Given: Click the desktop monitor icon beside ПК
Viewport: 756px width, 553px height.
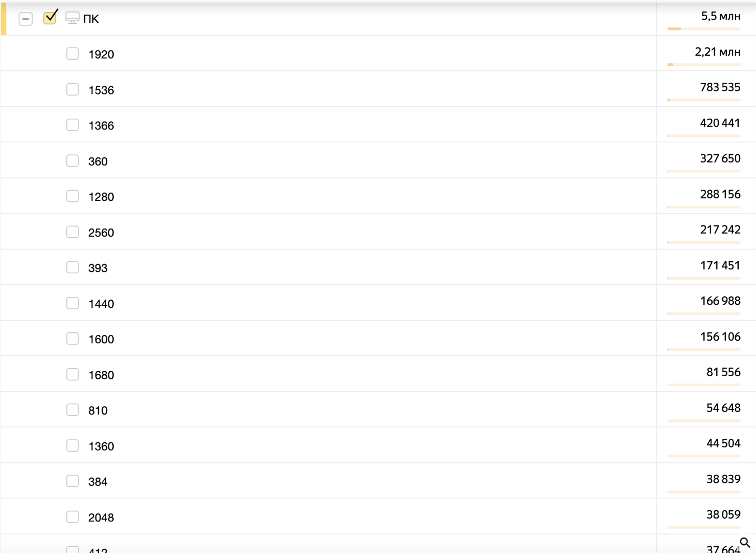Looking at the screenshot, I should (72, 18).
